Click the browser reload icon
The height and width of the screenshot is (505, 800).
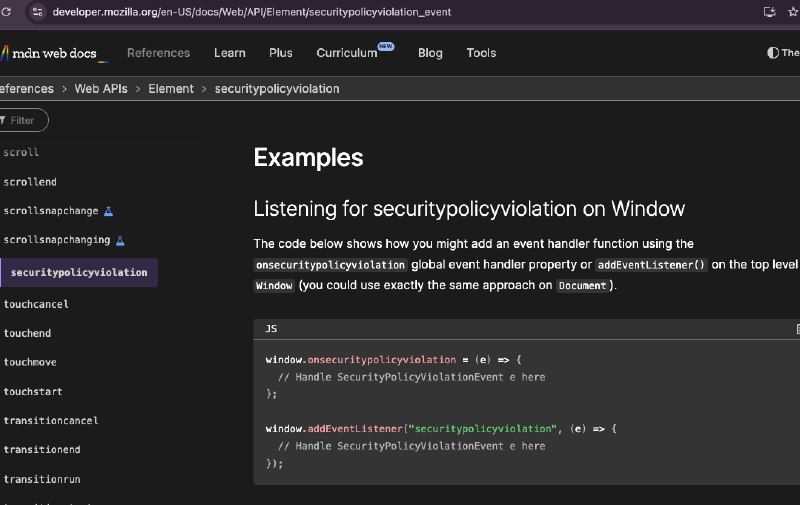click(x=8, y=12)
